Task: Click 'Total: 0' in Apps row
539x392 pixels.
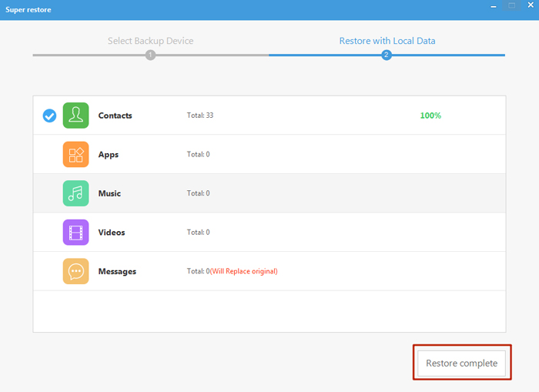Action: [198, 154]
